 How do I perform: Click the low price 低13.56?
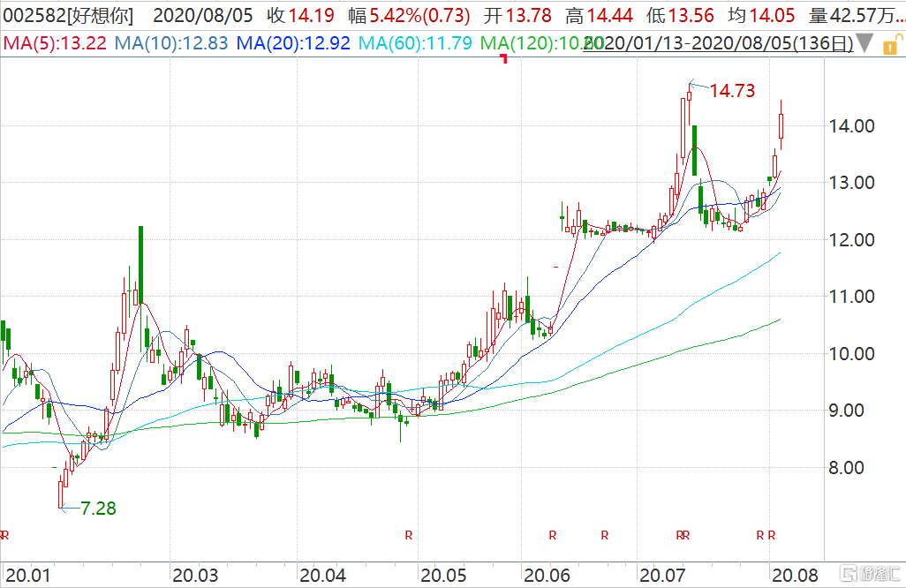(680, 16)
